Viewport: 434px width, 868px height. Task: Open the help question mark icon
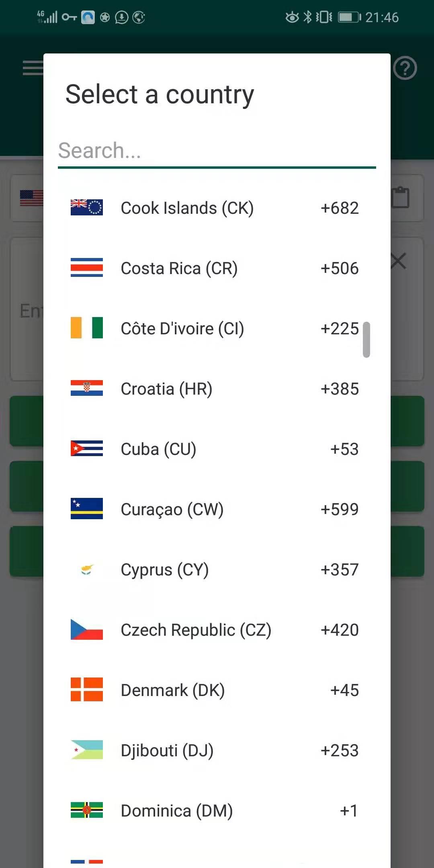405,68
